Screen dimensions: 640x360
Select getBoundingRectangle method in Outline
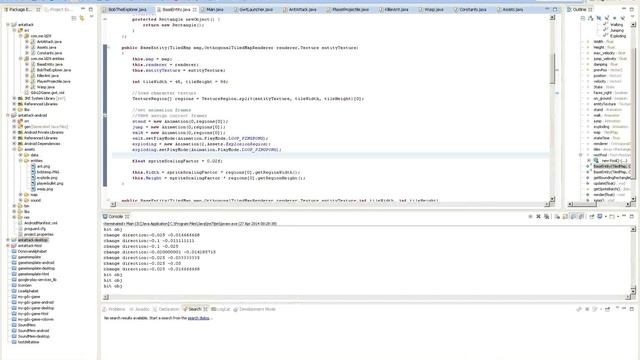[611, 178]
